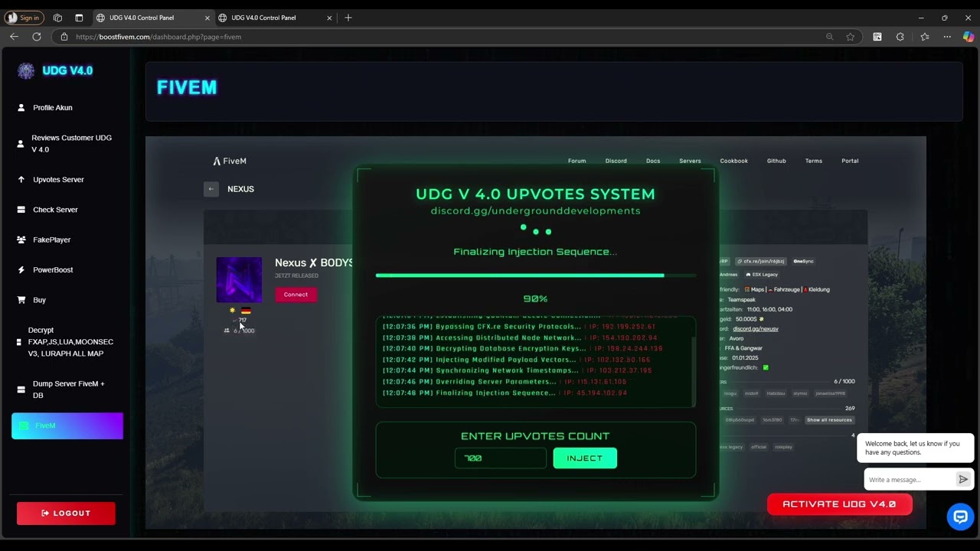Open Cookbook in FiveM nav
This screenshot has width=980, height=551.
coord(733,161)
